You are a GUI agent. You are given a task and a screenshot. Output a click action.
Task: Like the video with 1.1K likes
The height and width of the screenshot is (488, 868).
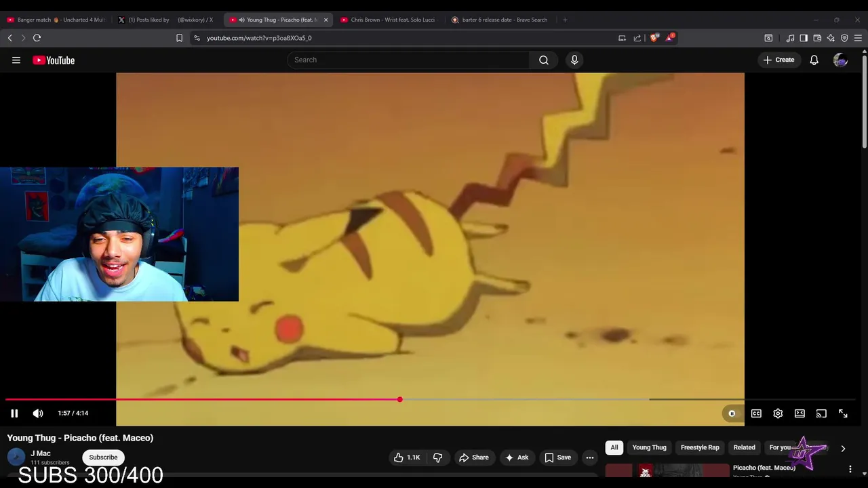[406, 457]
